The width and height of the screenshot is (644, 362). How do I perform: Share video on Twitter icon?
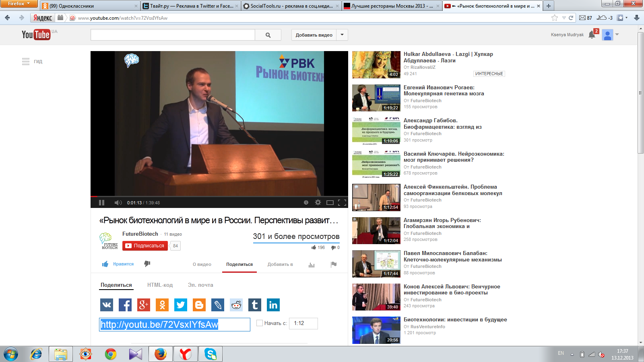[x=181, y=305]
